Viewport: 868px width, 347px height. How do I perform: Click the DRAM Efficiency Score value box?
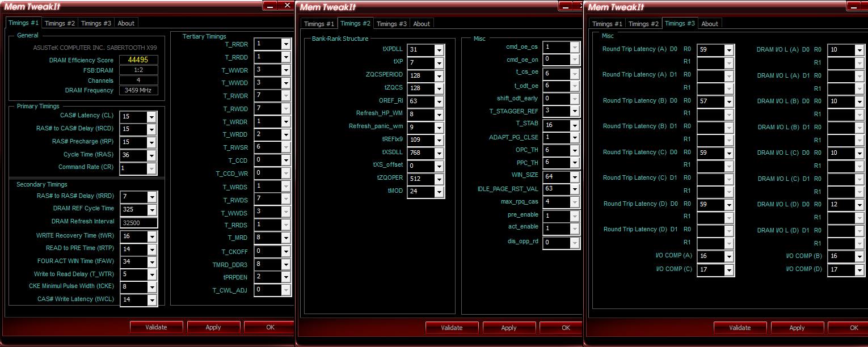pos(138,60)
